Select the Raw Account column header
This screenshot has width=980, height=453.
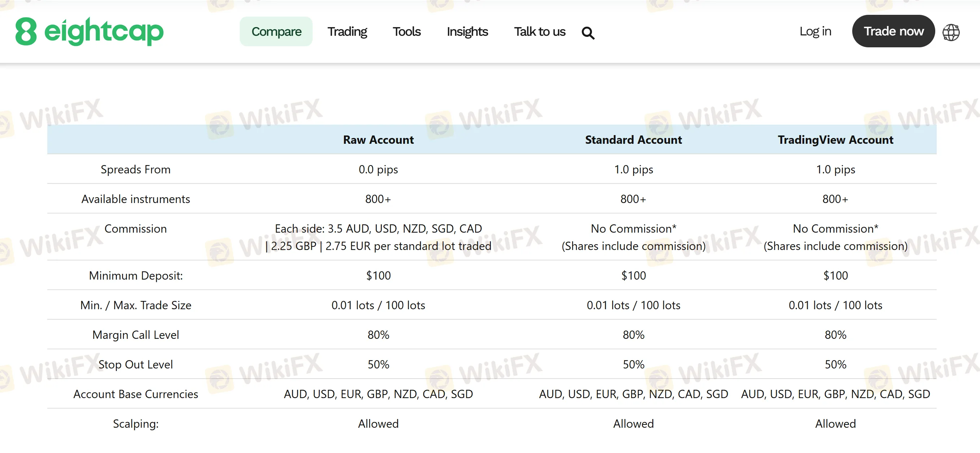(378, 140)
